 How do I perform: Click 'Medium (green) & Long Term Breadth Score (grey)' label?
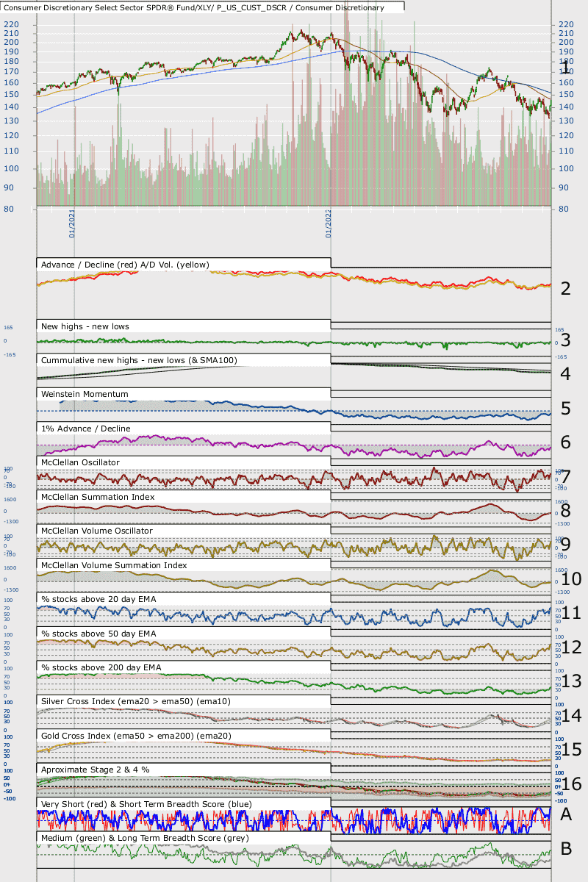point(144,838)
